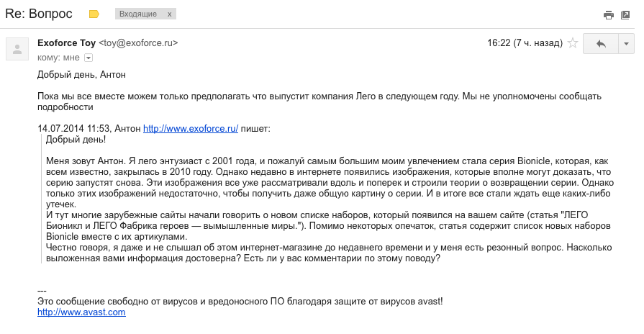Click the reply arrow button
The width and height of the screenshot is (644, 334).
[600, 43]
